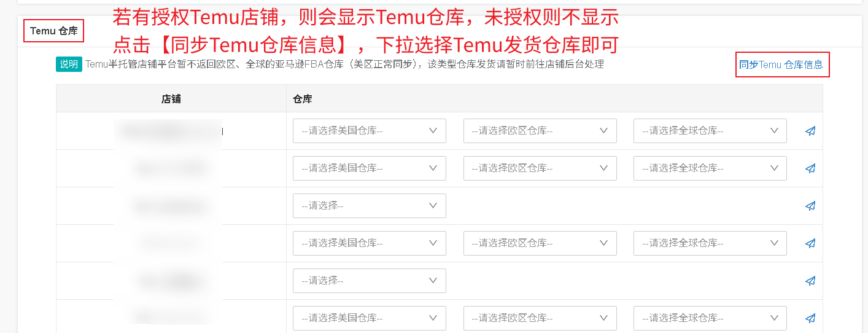This screenshot has height=333, width=868.
Task: Click the teal 说明 tag
Action: (69, 65)
